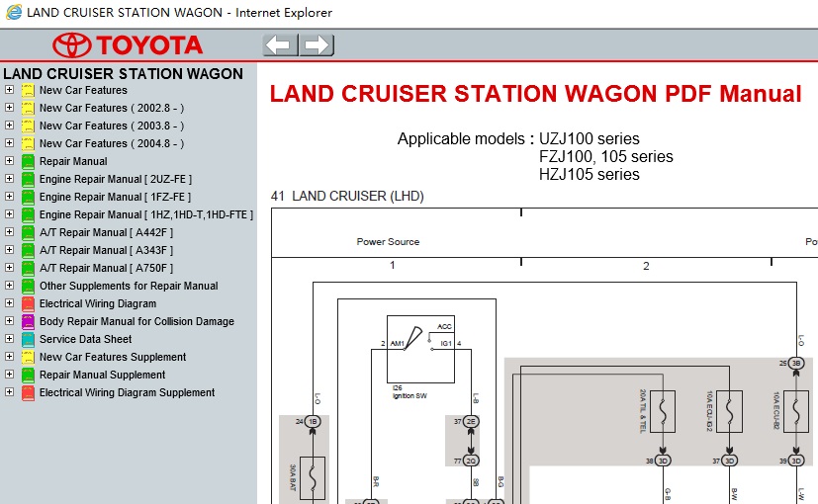Click the I26 Ignition SW component in diagram
This screenshot has width=818, height=504.
coord(420,349)
